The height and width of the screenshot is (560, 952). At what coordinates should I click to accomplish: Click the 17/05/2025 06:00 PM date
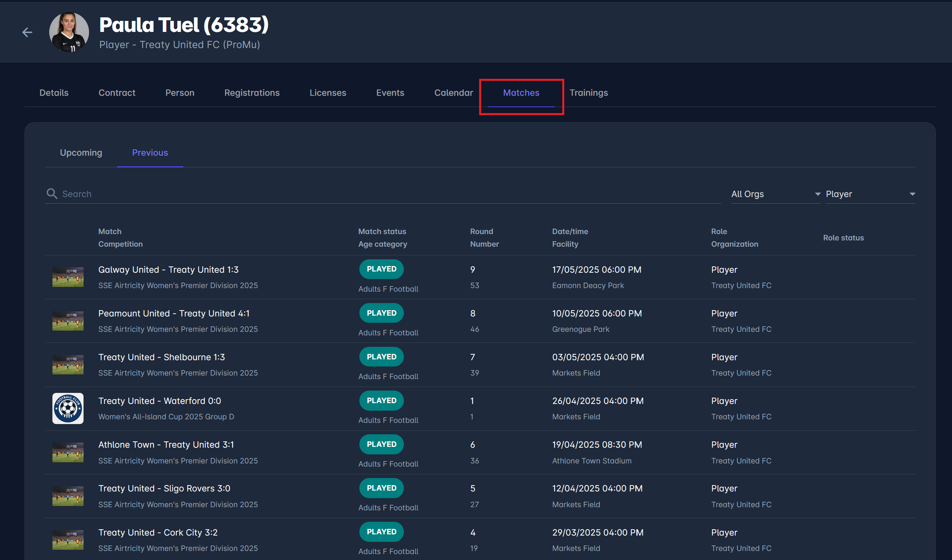597,270
